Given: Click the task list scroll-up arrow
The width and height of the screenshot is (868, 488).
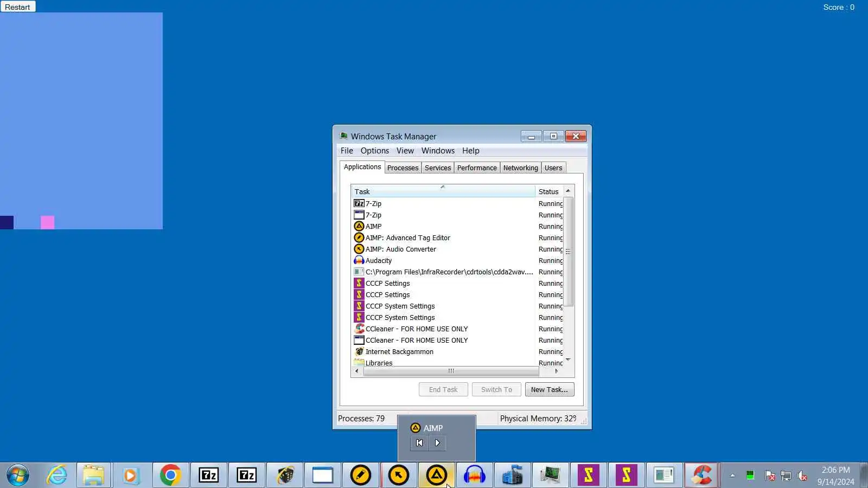Looking at the screenshot, I should 568,191.
